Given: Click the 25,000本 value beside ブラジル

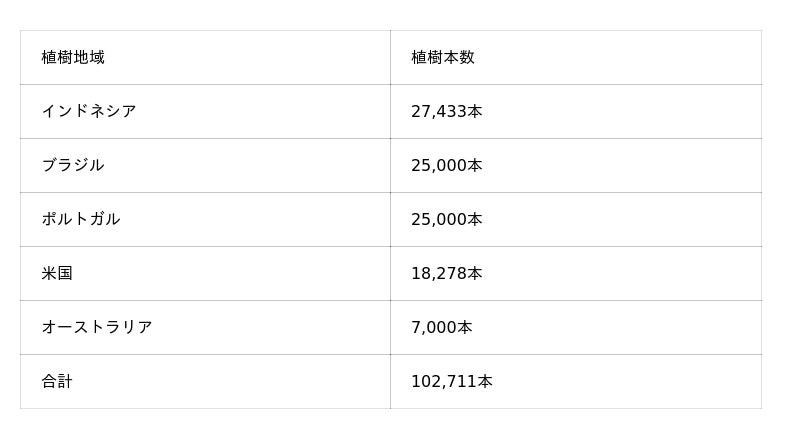Looking at the screenshot, I should 447,165.
